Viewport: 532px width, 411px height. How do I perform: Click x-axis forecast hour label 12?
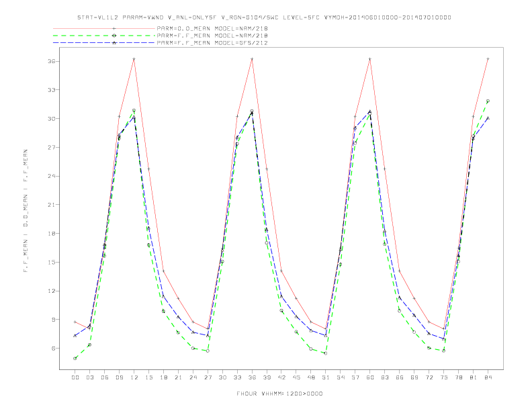(134, 377)
